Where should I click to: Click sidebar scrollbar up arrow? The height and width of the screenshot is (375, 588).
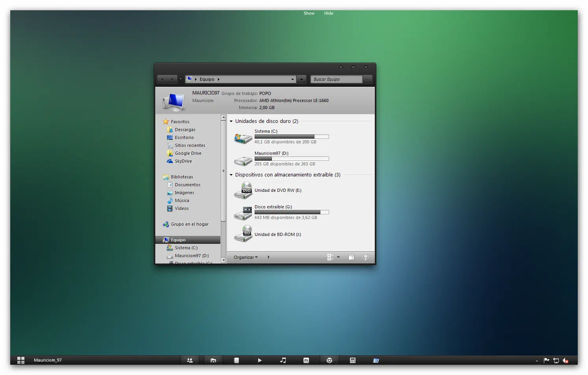223,118
